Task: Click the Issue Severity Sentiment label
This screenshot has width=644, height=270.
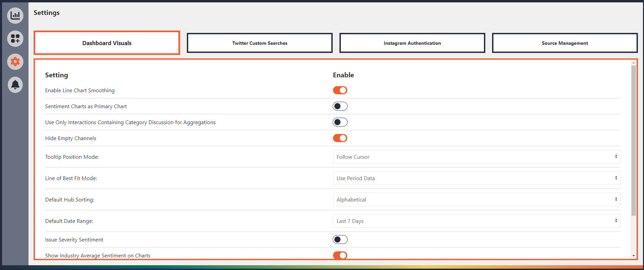Action: [x=74, y=239]
